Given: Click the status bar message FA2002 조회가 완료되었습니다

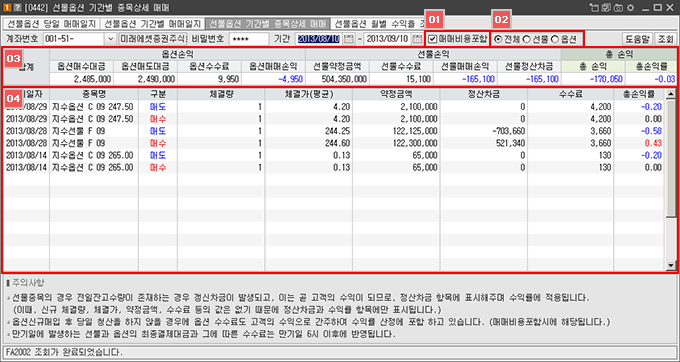Looking at the screenshot, I should tap(65, 352).
